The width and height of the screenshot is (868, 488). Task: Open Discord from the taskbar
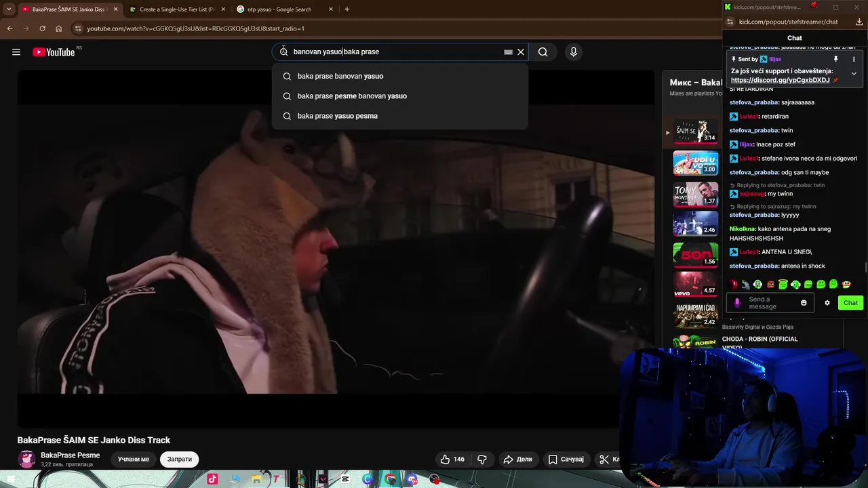412,479
